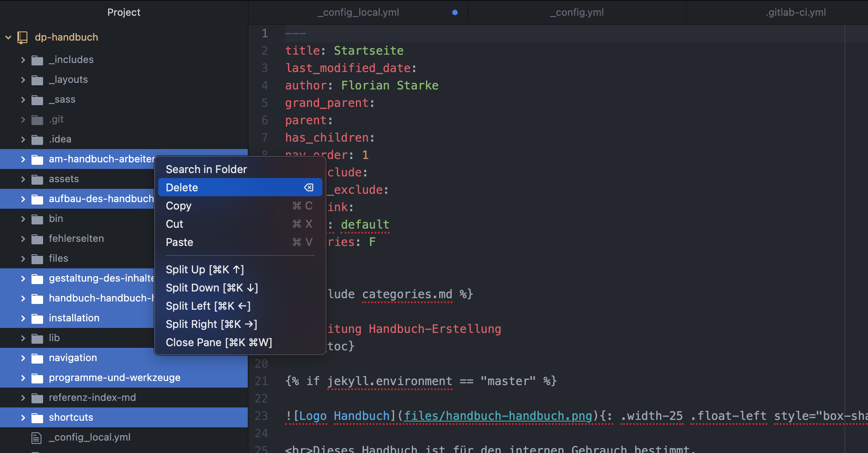Click line number 21 in the gutter
This screenshot has width=868, height=453.
pyautogui.click(x=261, y=381)
